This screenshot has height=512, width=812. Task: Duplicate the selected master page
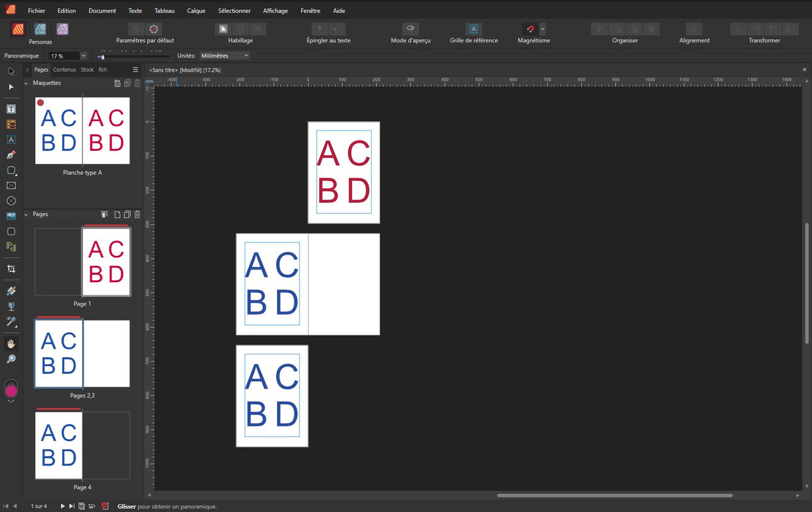127,83
